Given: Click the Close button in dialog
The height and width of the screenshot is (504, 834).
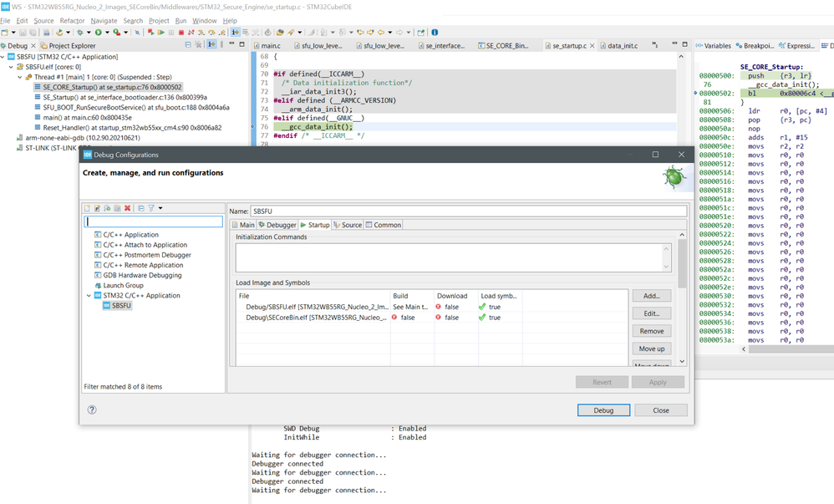Looking at the screenshot, I should (661, 410).
